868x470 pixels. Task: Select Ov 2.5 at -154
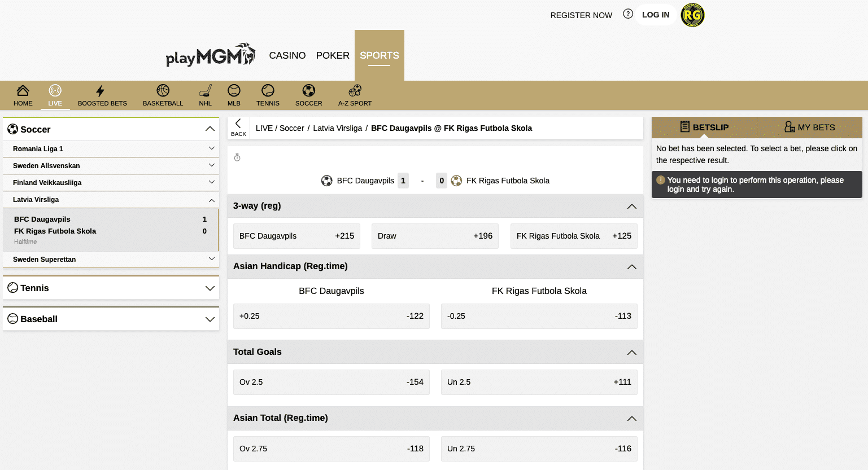tap(332, 382)
